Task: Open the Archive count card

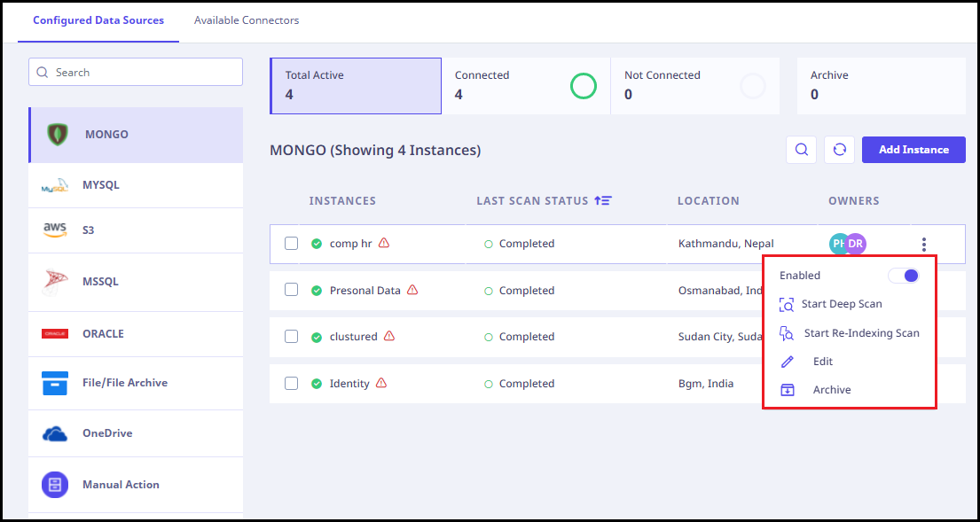Action: 882,86
